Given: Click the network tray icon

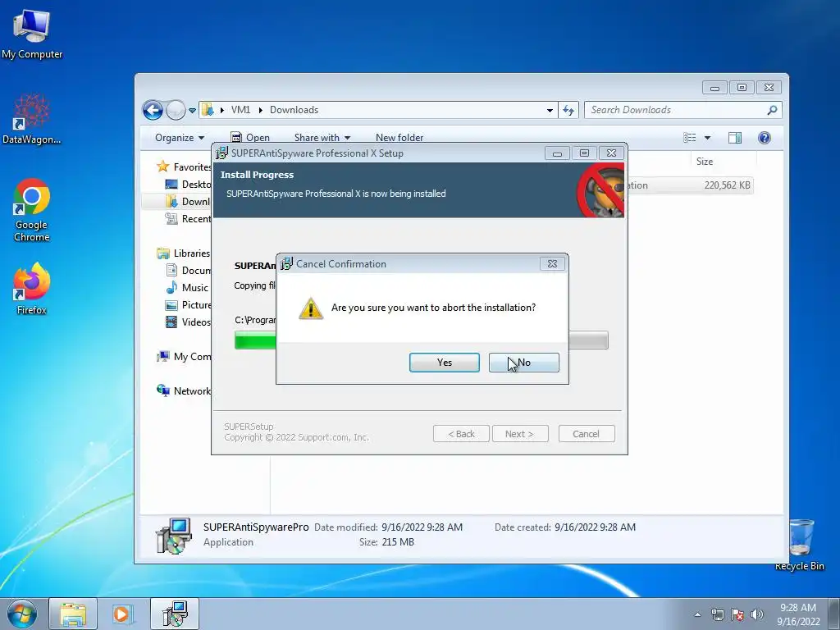Looking at the screenshot, I should click(717, 614).
